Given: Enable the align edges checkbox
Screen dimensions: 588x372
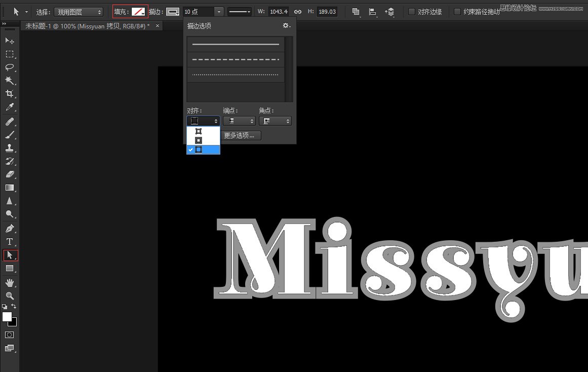Looking at the screenshot, I should (x=412, y=12).
